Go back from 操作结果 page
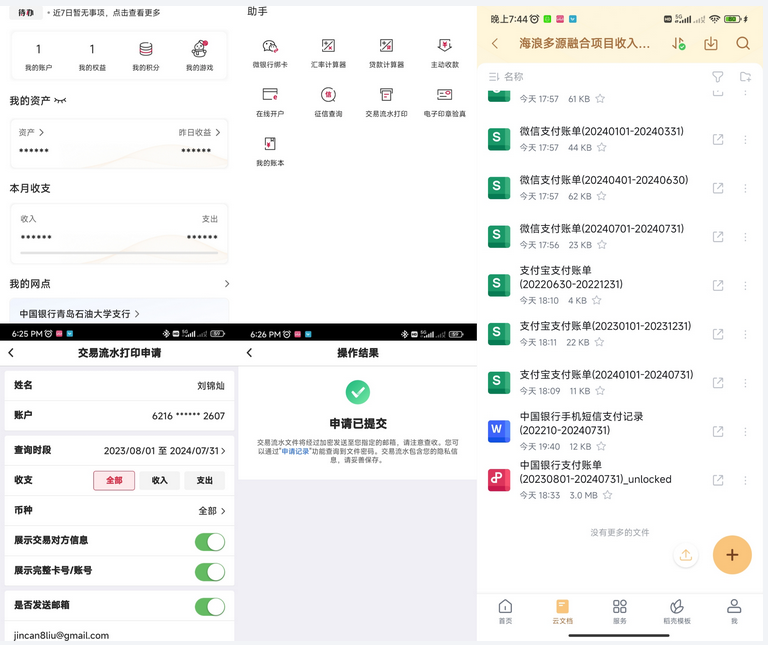Image resolution: width=768 pixels, height=645 pixels. point(249,353)
